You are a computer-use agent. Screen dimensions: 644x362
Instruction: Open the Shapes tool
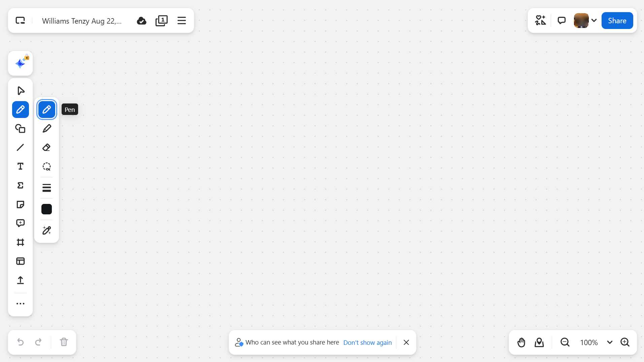(21, 128)
